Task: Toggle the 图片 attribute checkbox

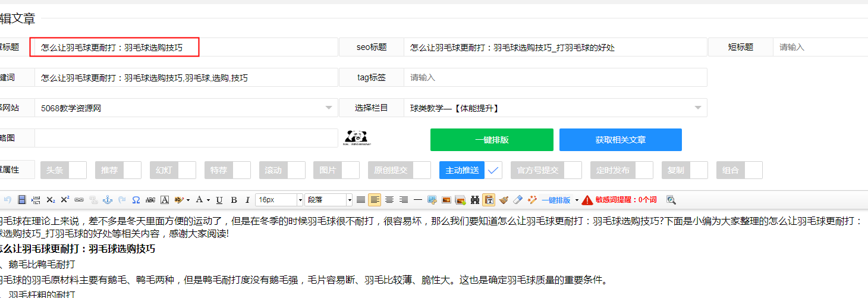Action: click(x=350, y=170)
